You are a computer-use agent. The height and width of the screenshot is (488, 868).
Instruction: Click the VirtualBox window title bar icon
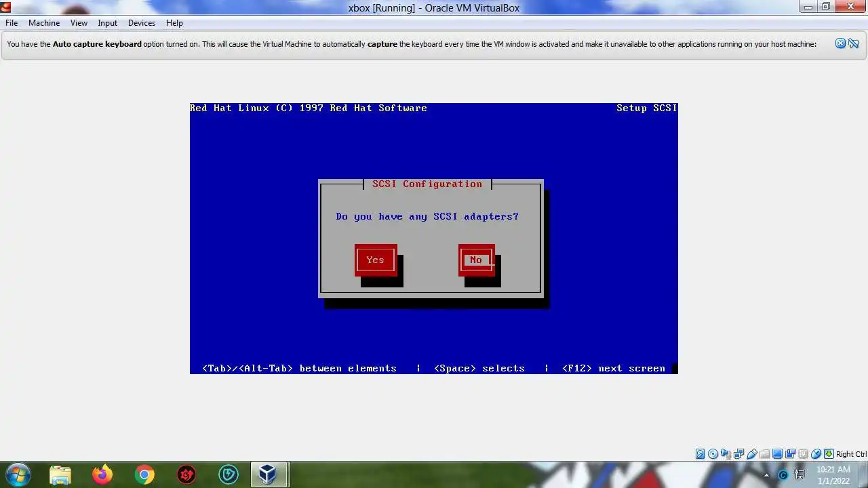6,7
